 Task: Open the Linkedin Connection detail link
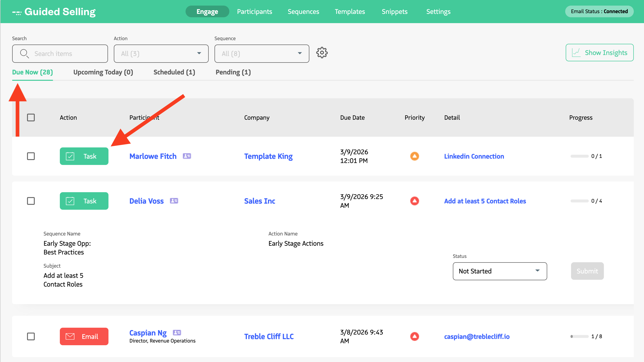(x=474, y=156)
